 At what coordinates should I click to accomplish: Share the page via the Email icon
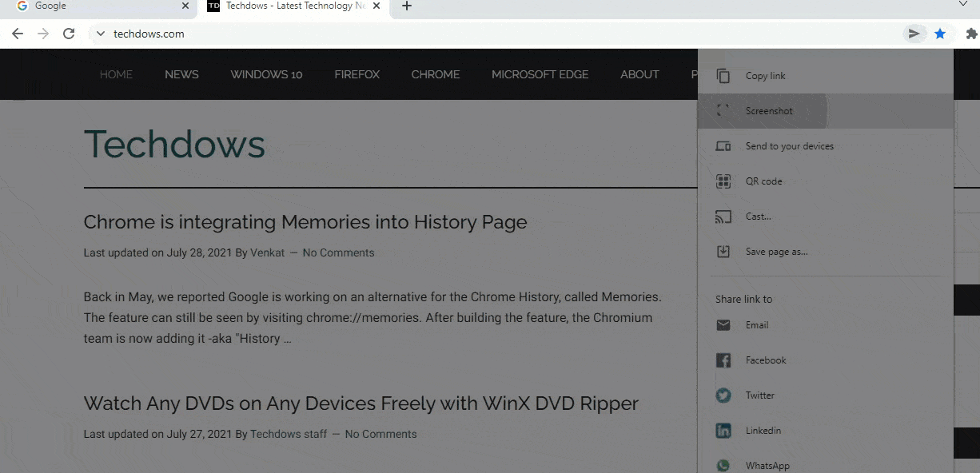(x=723, y=325)
